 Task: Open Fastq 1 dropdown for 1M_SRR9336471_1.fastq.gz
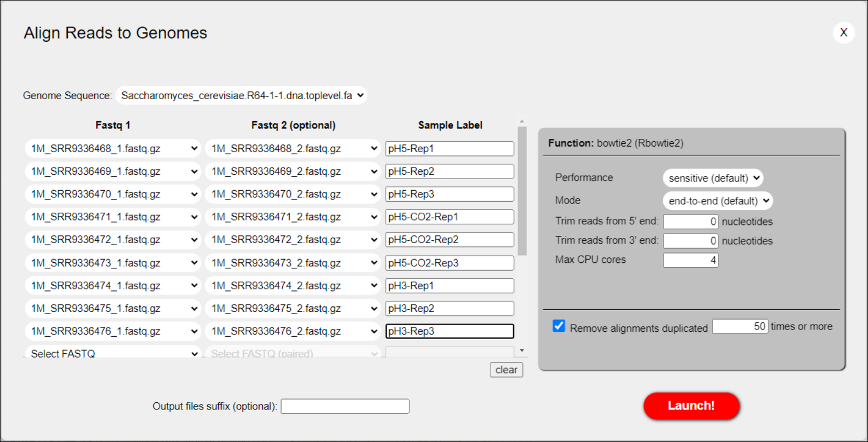click(112, 217)
